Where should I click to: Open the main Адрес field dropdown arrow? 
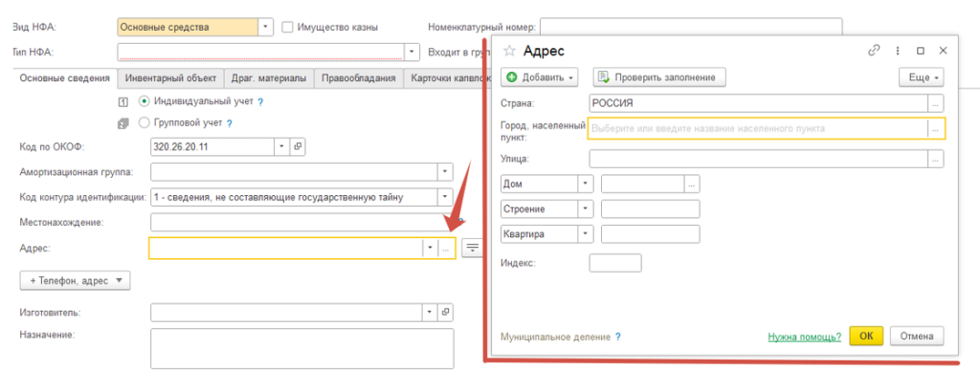click(430, 248)
